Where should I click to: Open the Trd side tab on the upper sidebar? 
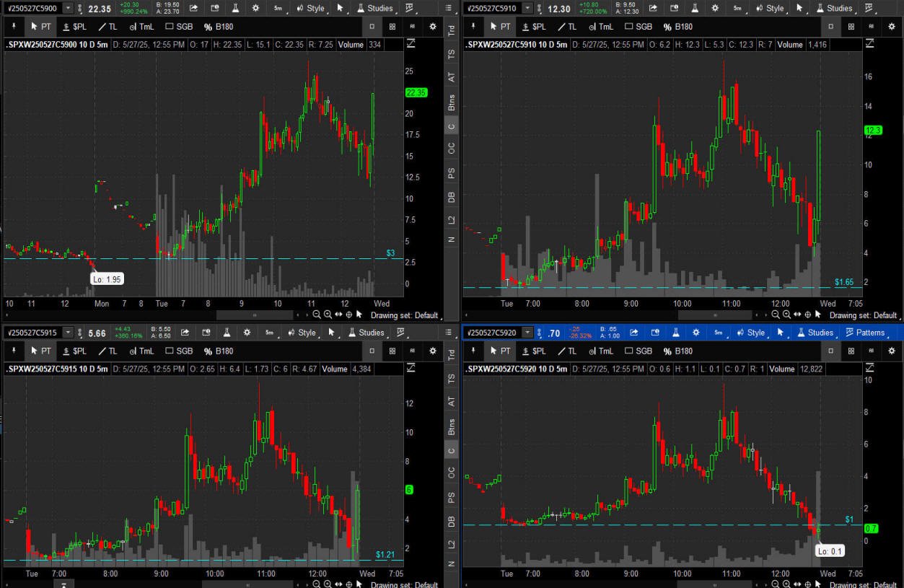451,29
